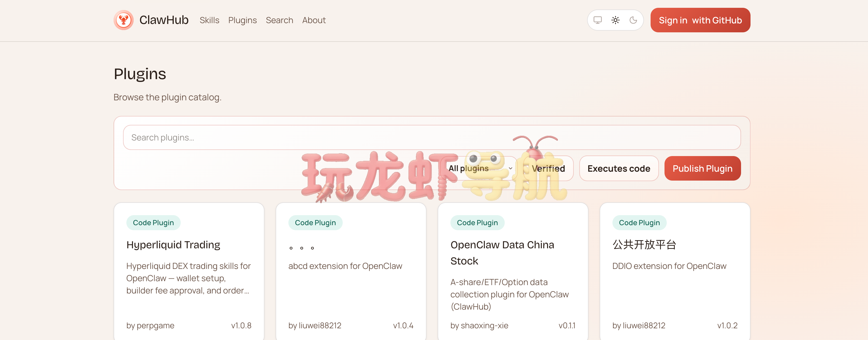
Task: Click Code Plugin badge on 公共开放平台 card
Action: [x=639, y=223]
